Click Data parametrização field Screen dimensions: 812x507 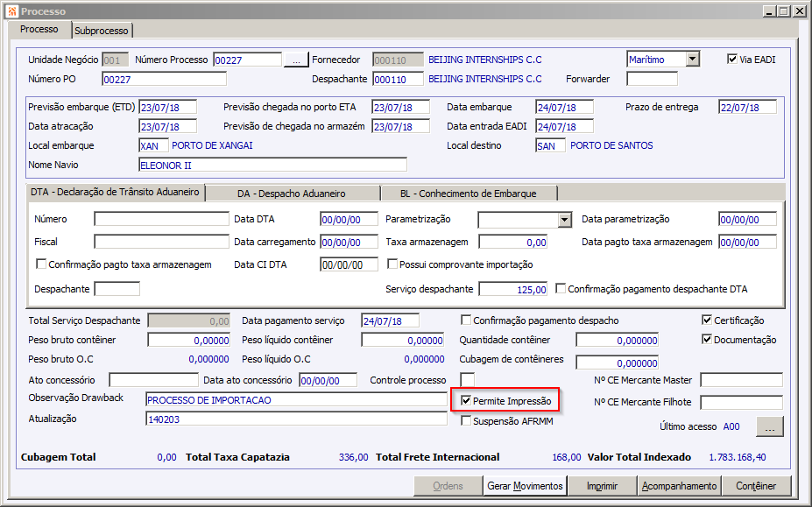click(748, 219)
